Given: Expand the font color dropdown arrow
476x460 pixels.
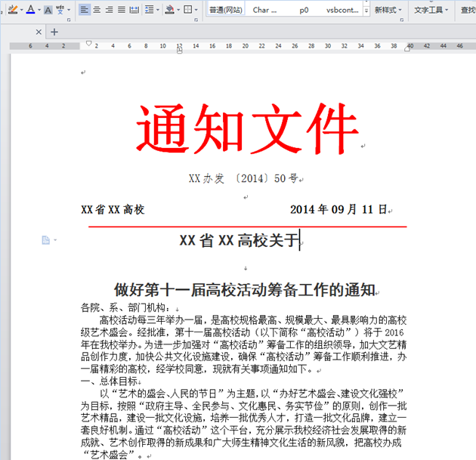Looking at the screenshot, I should 39,10.
